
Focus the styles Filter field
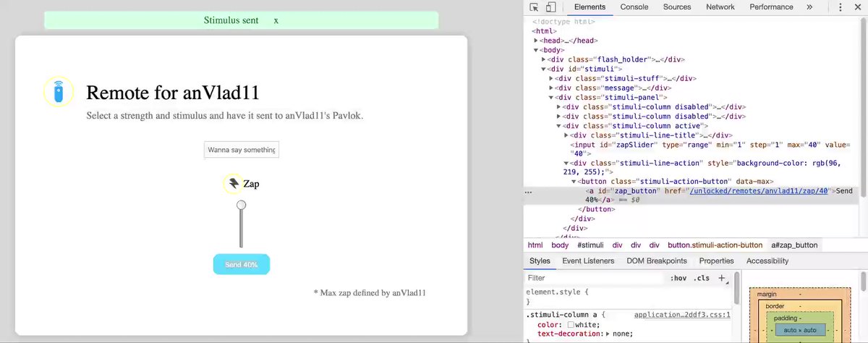[593, 278]
